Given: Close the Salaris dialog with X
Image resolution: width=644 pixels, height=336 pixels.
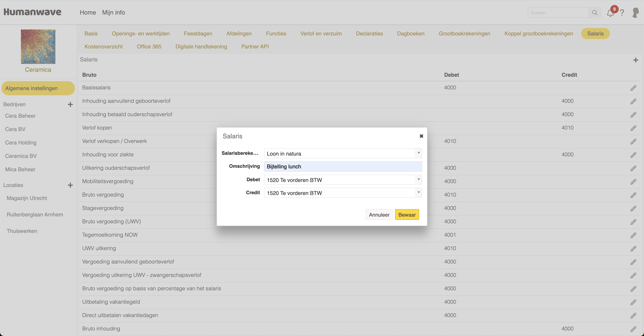Looking at the screenshot, I should (421, 136).
